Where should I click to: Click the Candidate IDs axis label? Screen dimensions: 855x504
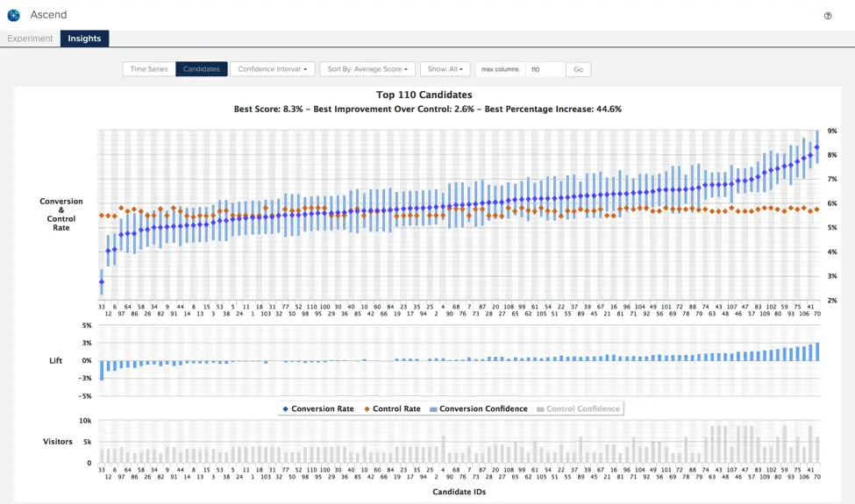(x=460, y=492)
